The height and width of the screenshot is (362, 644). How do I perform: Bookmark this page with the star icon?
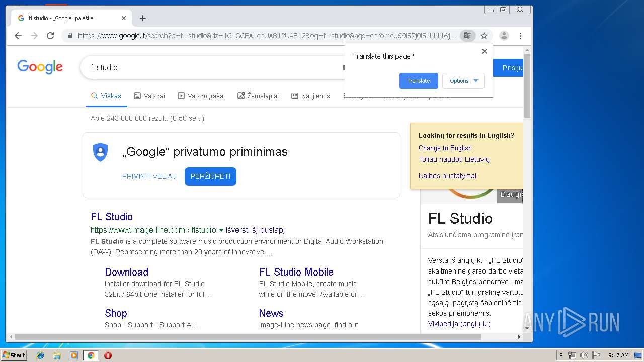point(484,36)
